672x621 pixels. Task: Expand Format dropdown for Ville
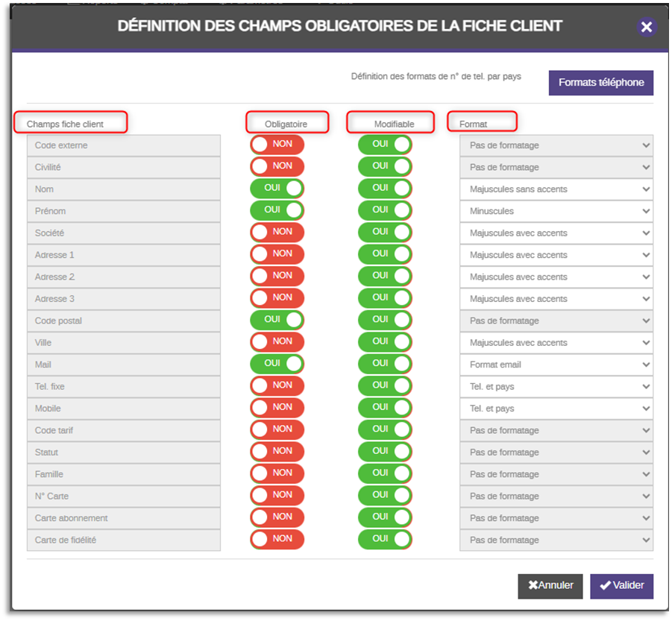point(556,343)
